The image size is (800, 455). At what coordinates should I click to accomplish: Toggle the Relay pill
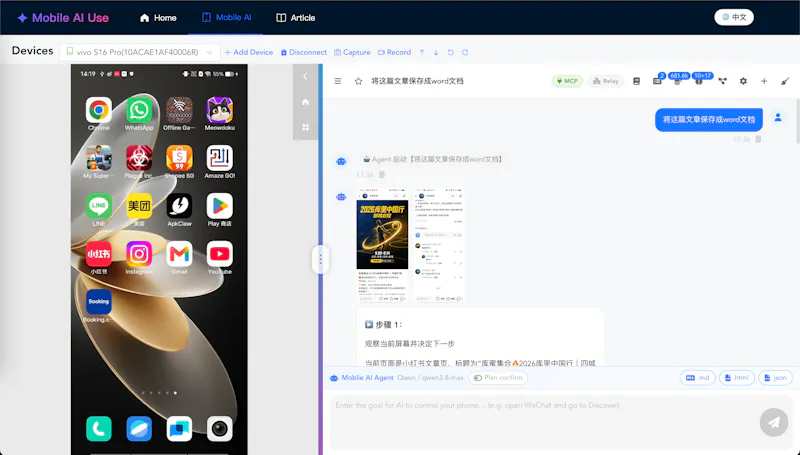606,81
